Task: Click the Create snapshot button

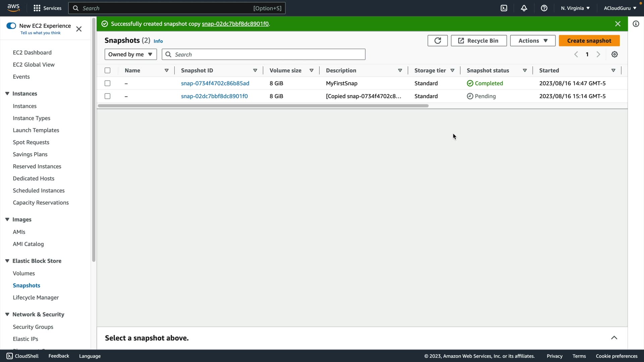Action: 589,41
